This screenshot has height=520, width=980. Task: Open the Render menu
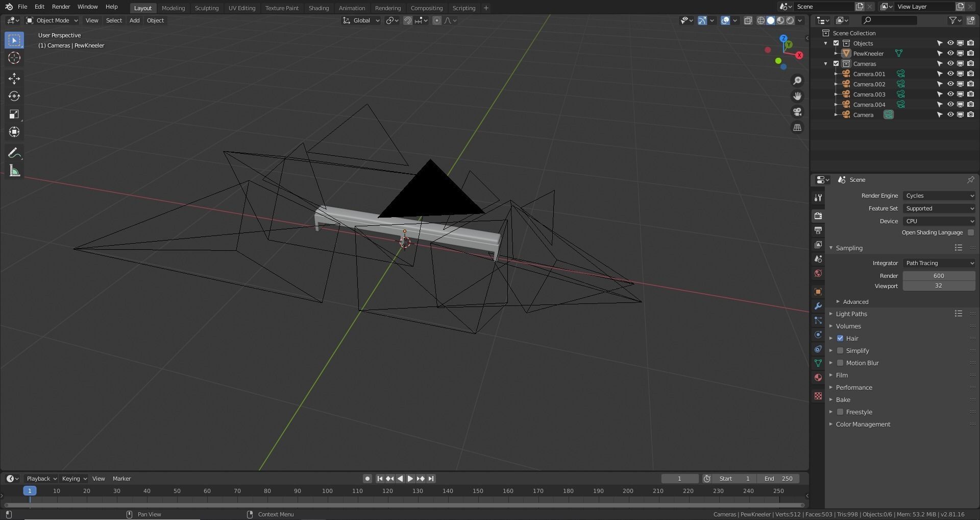point(61,7)
